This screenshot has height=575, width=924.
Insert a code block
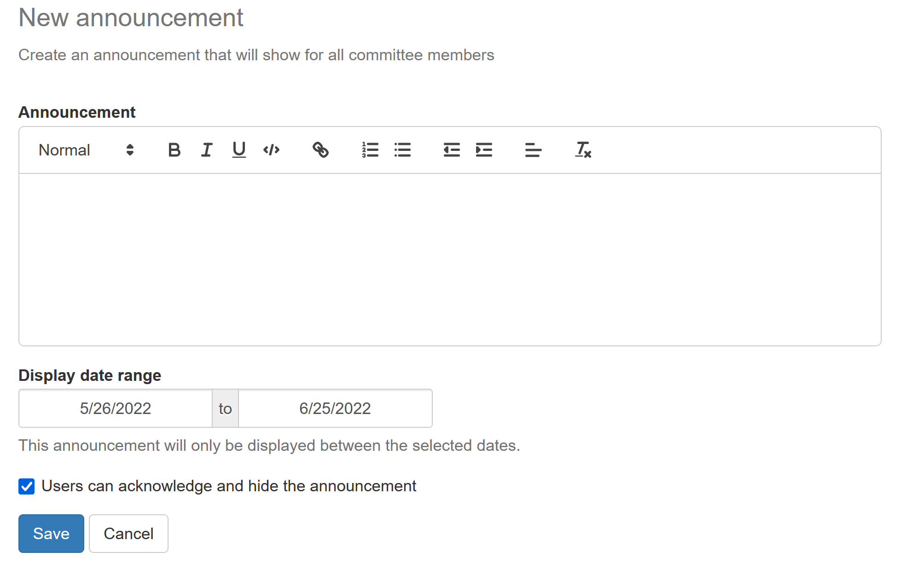tap(271, 150)
